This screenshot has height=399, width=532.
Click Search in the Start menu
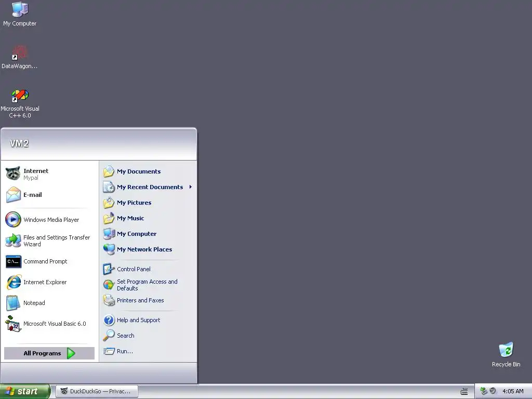[148, 336]
